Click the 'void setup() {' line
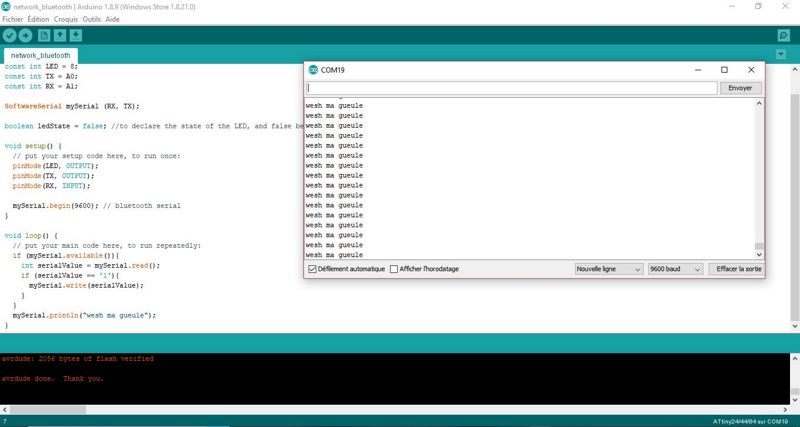Image resolution: width=800 pixels, height=427 pixels. 33,146
